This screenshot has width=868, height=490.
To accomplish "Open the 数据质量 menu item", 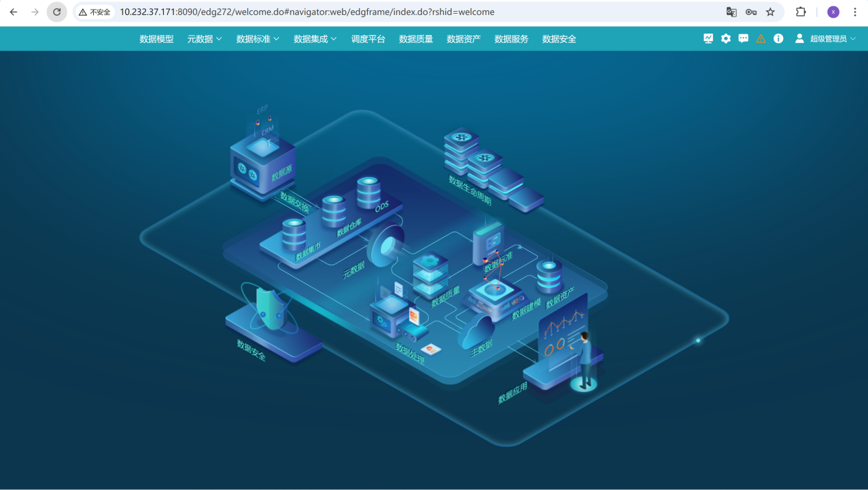I will pyautogui.click(x=416, y=39).
